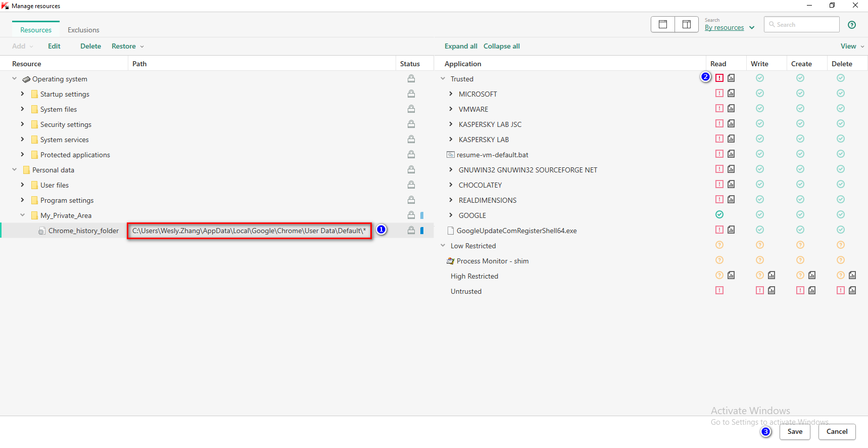Click the blue indicator bar in Chrome_history_folder row
Image resolution: width=868 pixels, height=448 pixels.
[x=422, y=230]
